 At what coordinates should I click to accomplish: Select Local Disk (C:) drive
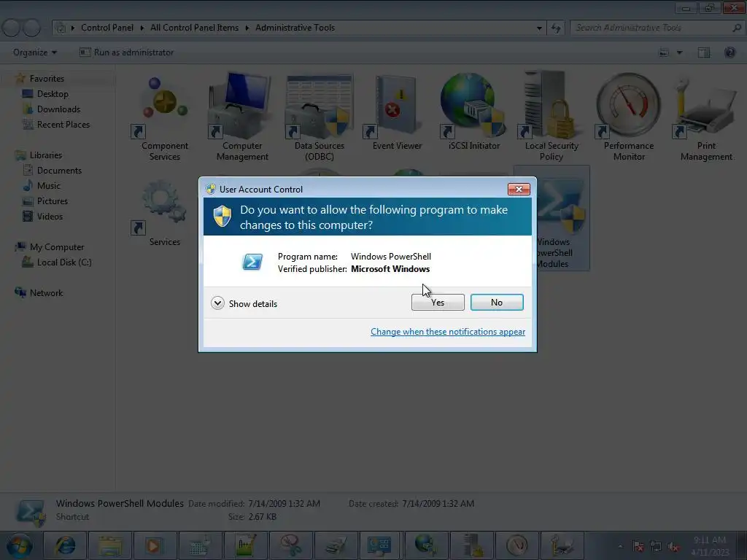click(x=64, y=262)
